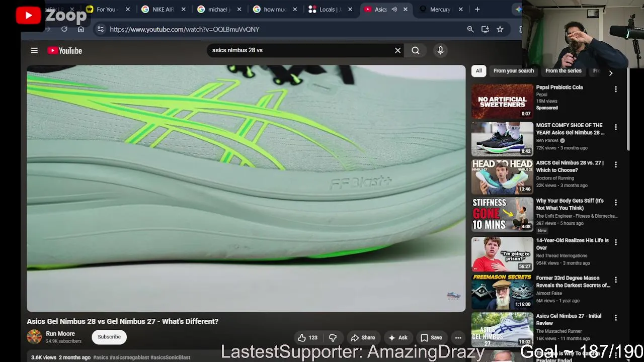Image resolution: width=644 pixels, height=362 pixels.
Task: Select the All filter chip
Action: [479, 71]
